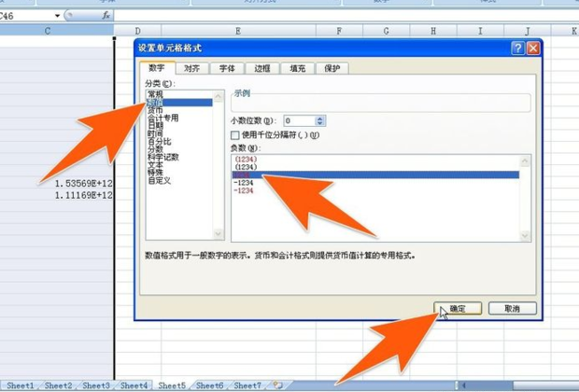Switch to the 字体 tab
This screenshot has width=579, height=392.
click(227, 68)
